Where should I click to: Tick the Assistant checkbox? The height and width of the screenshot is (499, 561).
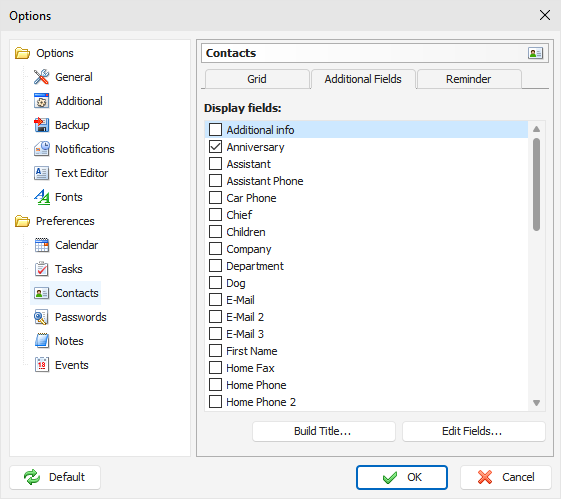tap(215, 163)
